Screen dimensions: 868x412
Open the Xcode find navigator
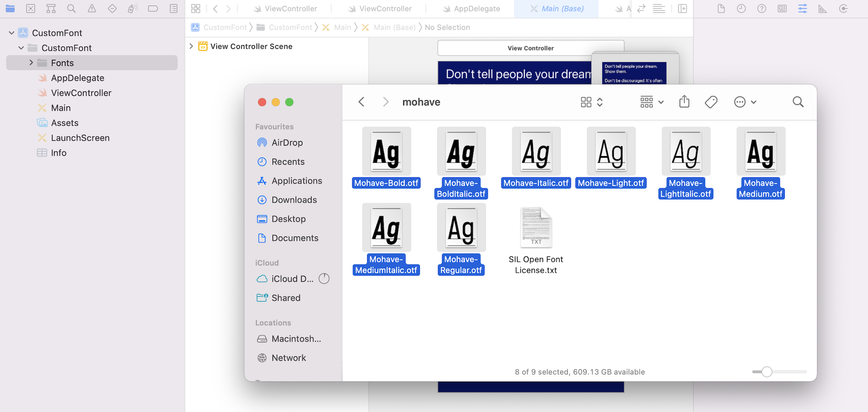pos(71,9)
